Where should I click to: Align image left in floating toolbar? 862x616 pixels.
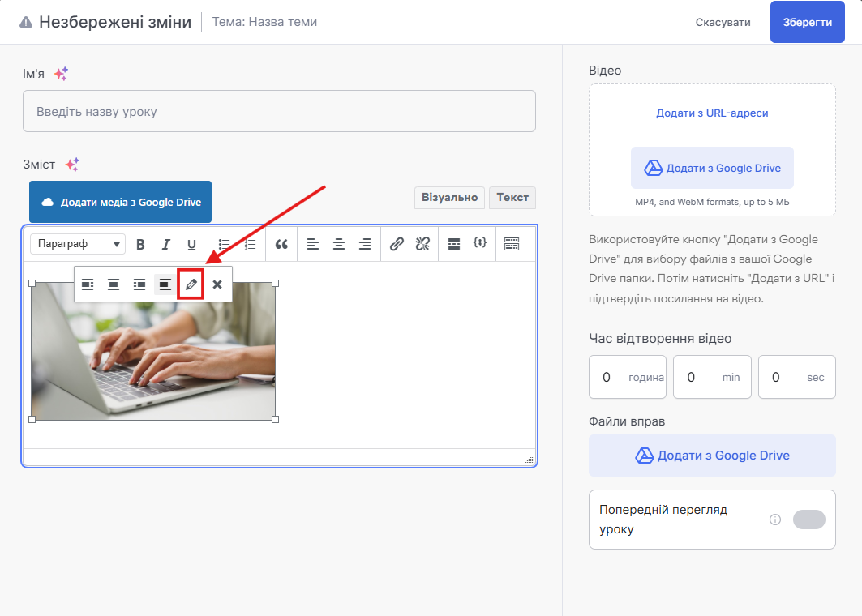pos(88,284)
